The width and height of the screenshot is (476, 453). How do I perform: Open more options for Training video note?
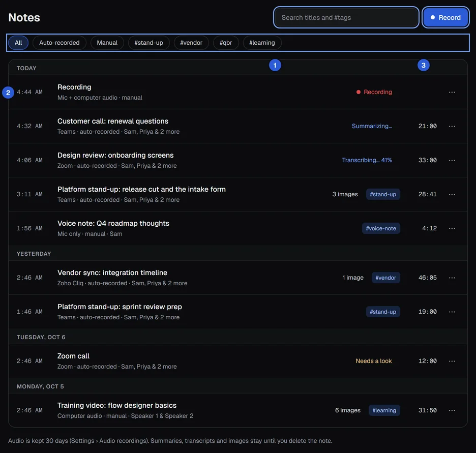(452, 410)
